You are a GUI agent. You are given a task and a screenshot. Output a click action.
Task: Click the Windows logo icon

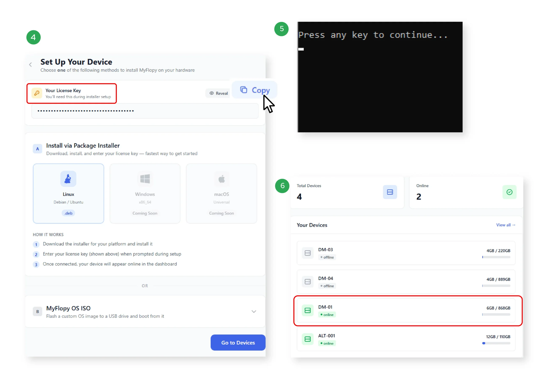point(145,179)
